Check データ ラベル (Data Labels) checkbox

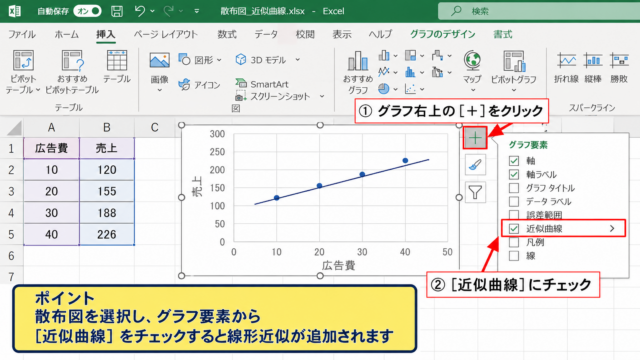pos(514,201)
